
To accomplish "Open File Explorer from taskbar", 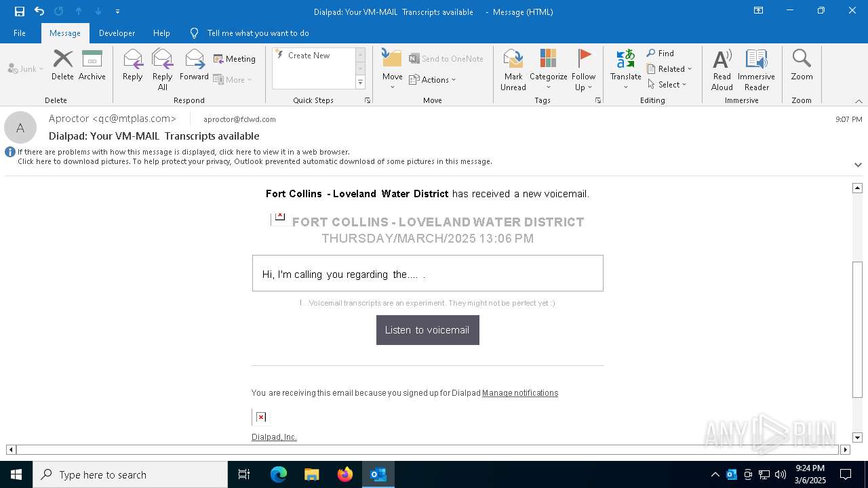I will [312, 474].
